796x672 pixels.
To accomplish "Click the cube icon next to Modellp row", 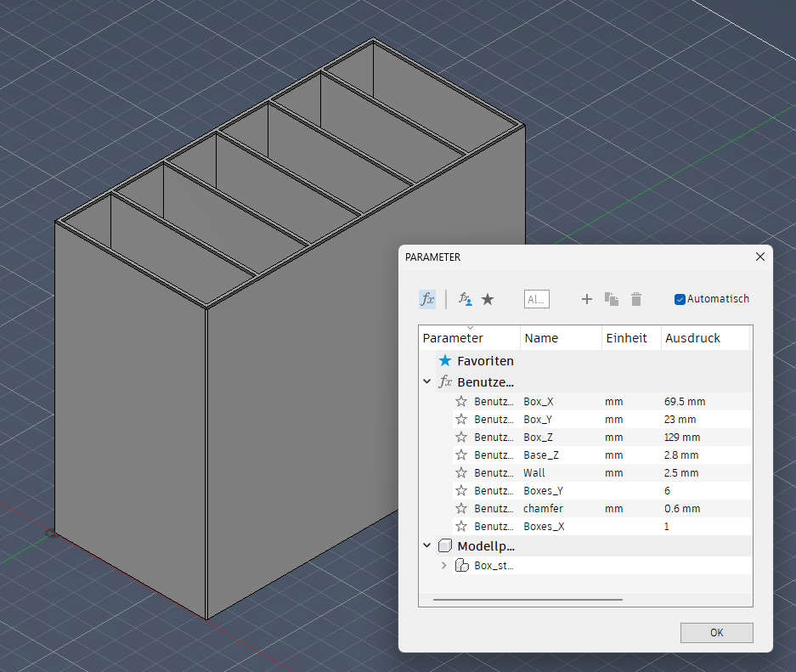I will coord(445,546).
